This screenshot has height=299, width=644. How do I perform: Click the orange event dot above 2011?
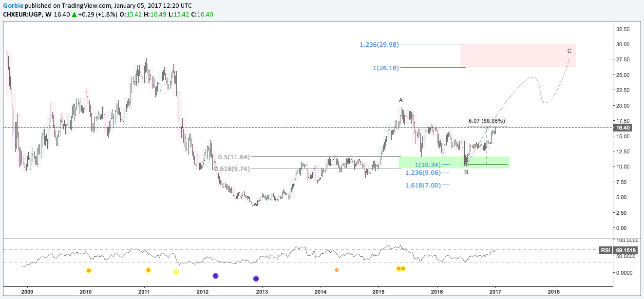tap(148, 270)
